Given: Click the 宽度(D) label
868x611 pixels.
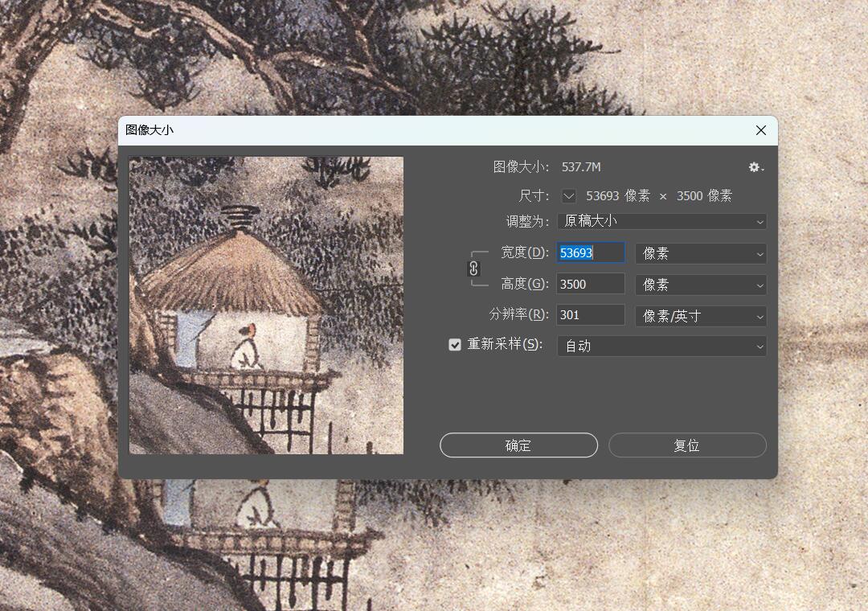Looking at the screenshot, I should (x=524, y=252).
